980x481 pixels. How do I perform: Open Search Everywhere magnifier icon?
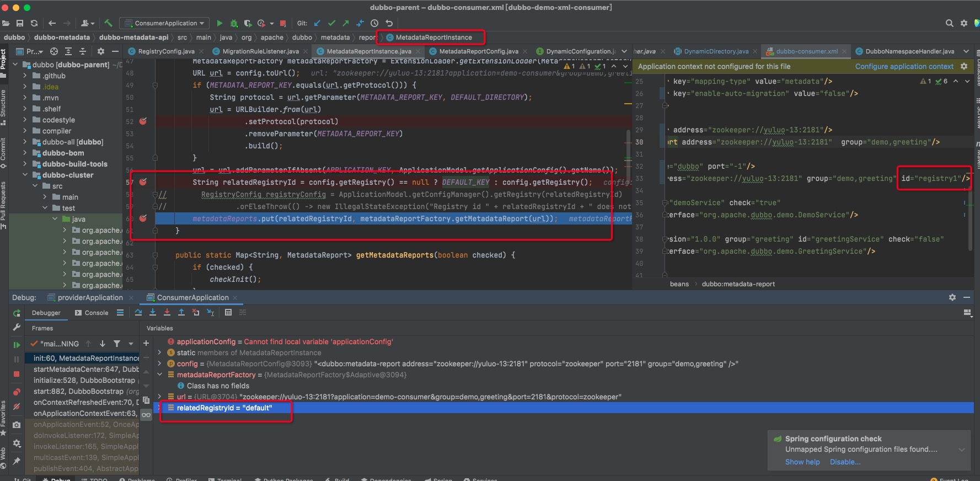coord(949,23)
